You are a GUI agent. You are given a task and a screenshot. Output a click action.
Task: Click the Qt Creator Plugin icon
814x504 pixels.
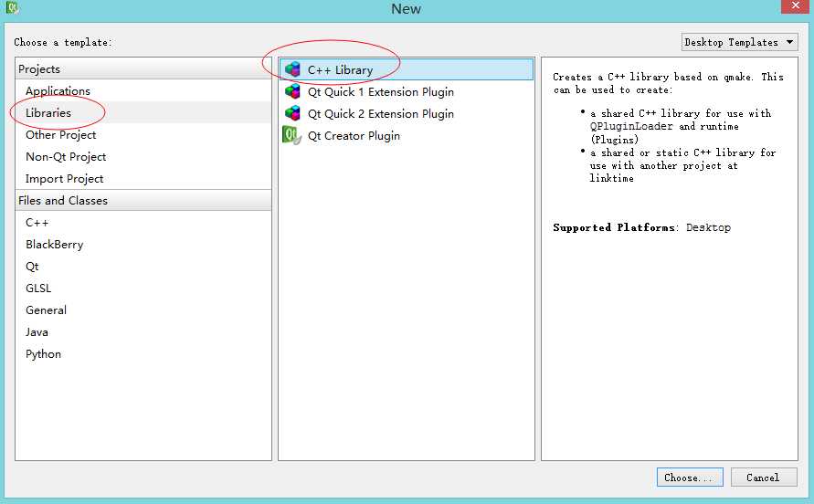291,135
